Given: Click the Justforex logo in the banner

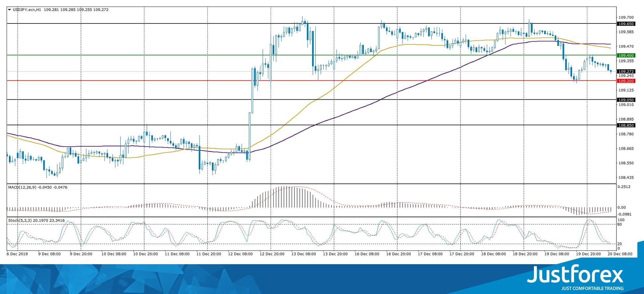Looking at the screenshot, I should pyautogui.click(x=575, y=278).
